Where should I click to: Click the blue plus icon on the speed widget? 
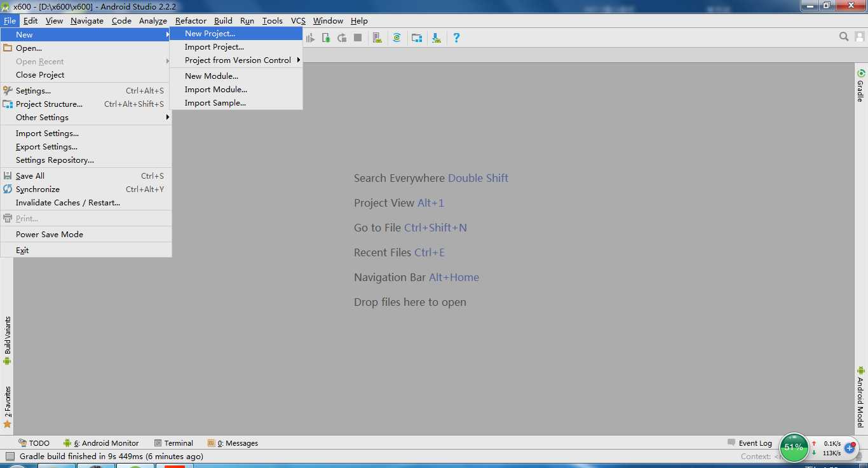pos(850,448)
